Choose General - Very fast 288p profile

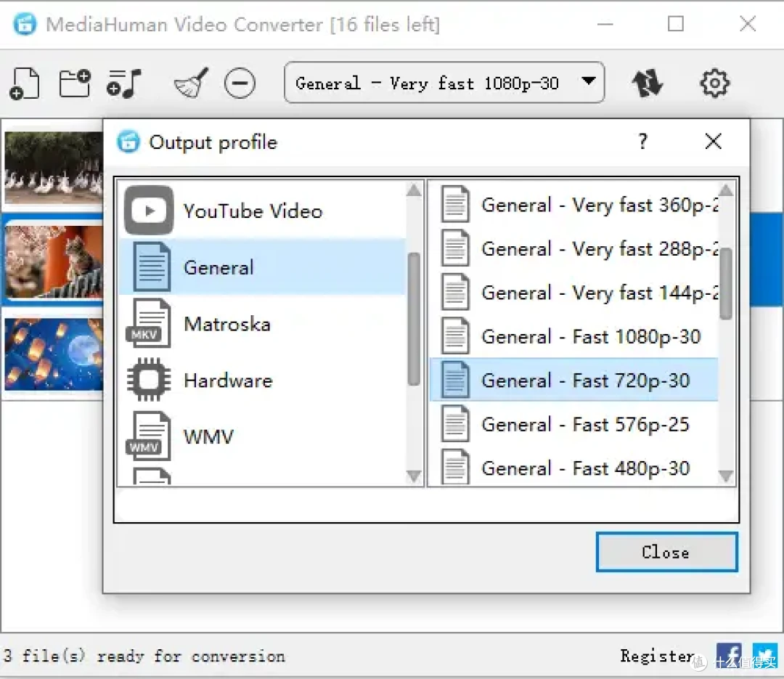[x=574, y=248]
